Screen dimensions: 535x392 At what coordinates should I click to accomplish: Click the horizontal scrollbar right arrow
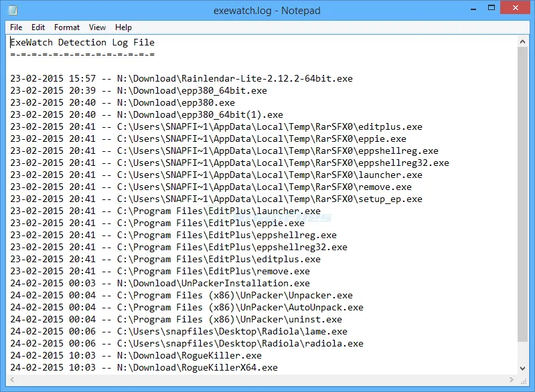[x=511, y=379]
